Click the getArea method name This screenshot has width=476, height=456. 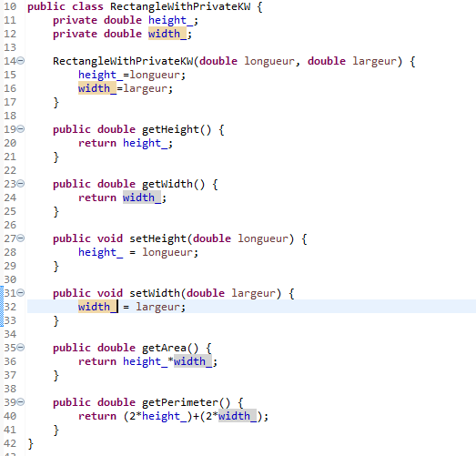coord(164,348)
